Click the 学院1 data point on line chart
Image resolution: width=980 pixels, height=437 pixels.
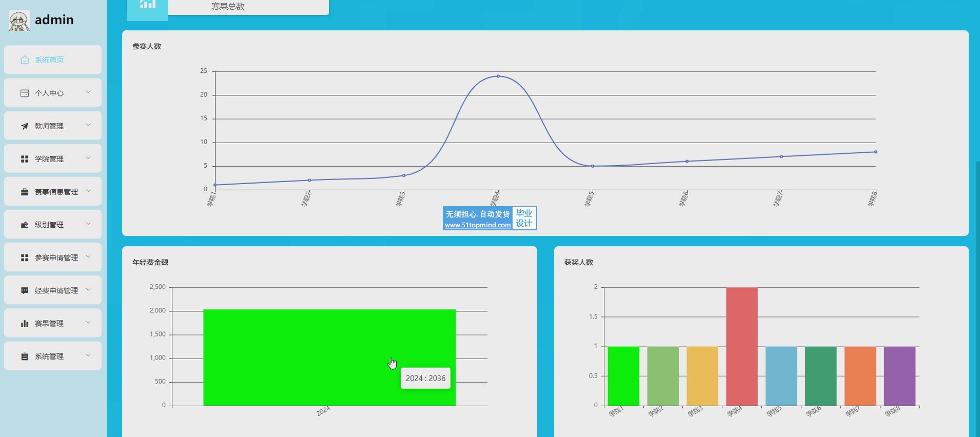click(215, 185)
